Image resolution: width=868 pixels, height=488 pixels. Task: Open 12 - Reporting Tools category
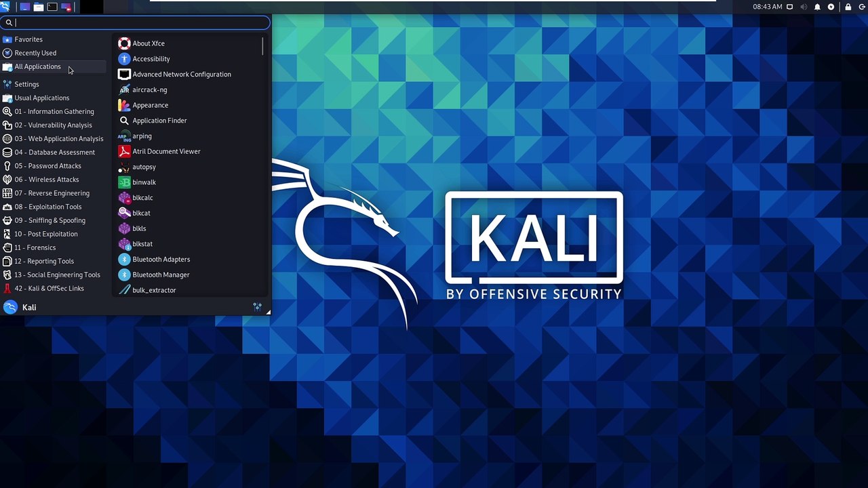(x=54, y=261)
